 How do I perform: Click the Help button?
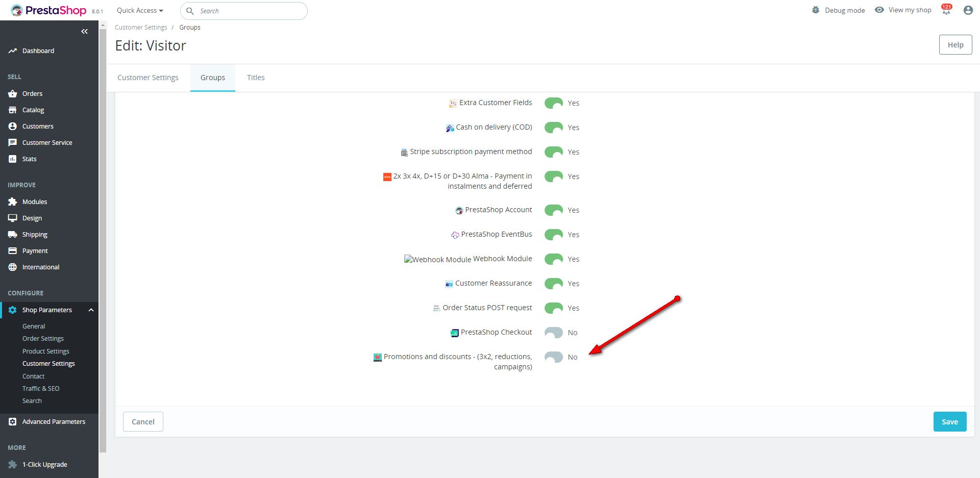(x=955, y=45)
